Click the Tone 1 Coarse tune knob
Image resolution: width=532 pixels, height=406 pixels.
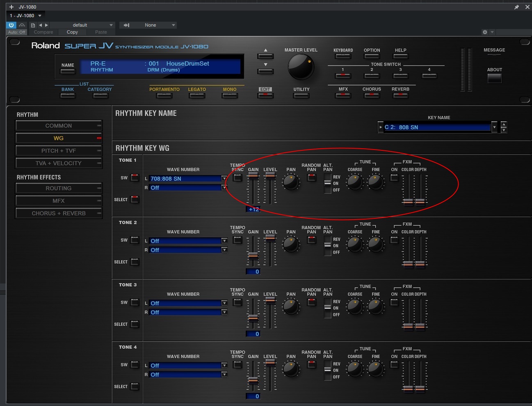(355, 182)
